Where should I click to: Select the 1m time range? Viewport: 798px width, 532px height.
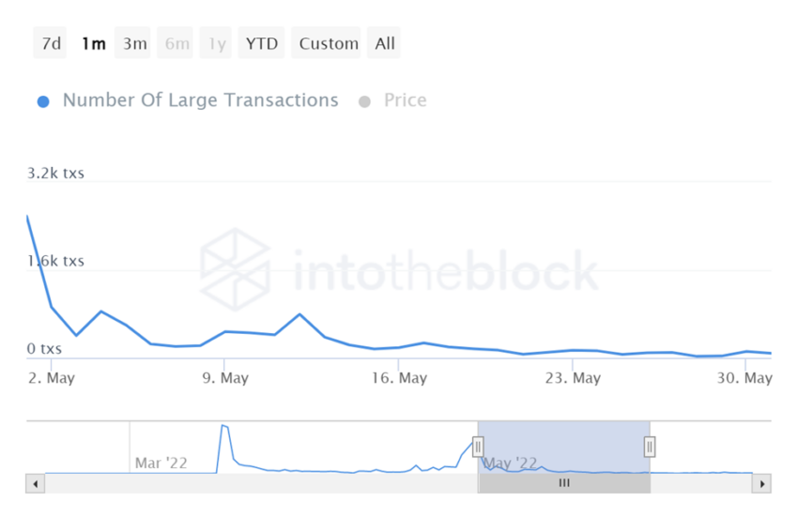[93, 43]
